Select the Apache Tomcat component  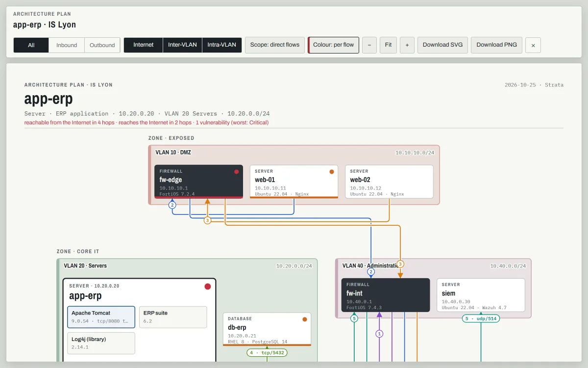101,317
